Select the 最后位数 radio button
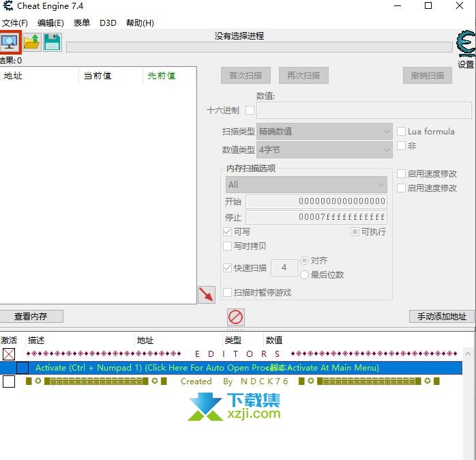 click(x=304, y=274)
